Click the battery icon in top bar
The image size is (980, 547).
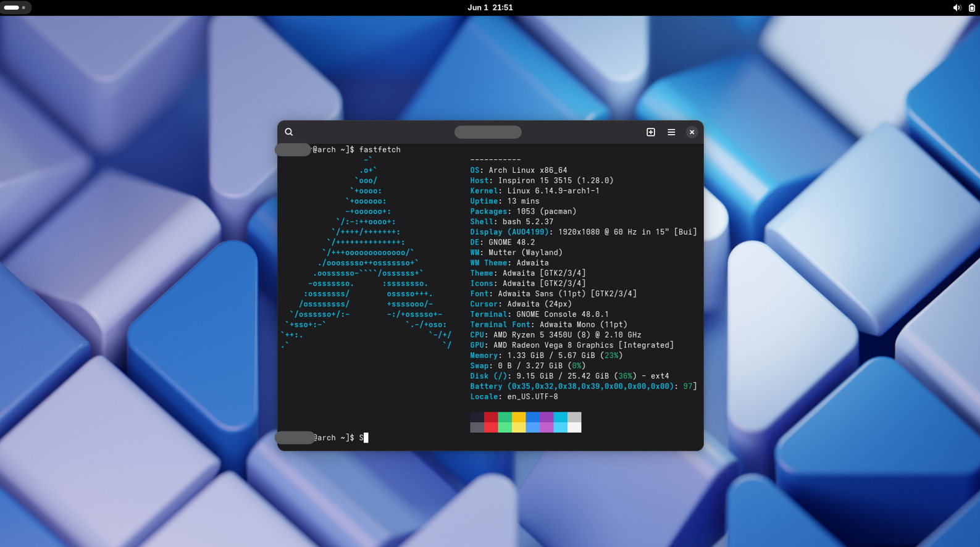tap(971, 8)
